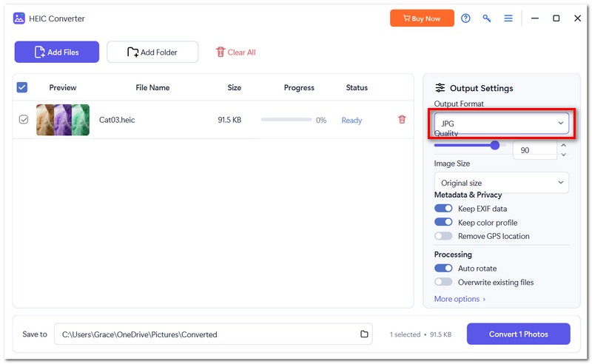592x364 pixels.
Task: Click the Quality slider handle
Action: click(x=494, y=145)
